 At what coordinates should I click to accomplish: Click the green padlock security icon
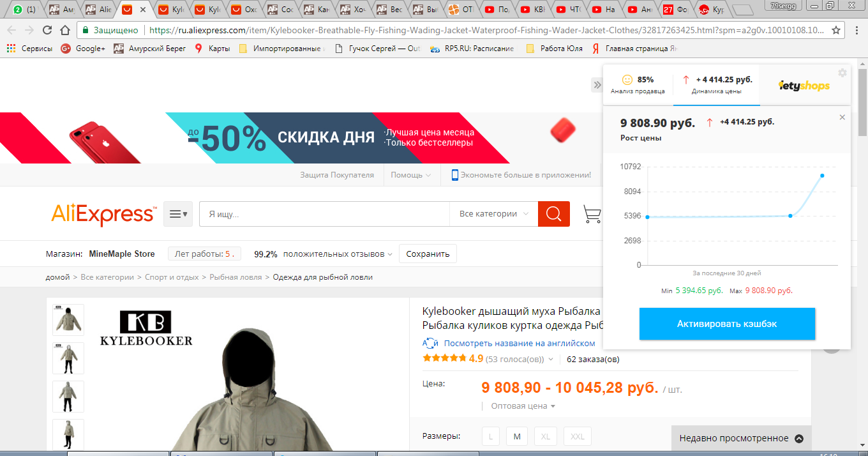pyautogui.click(x=86, y=30)
